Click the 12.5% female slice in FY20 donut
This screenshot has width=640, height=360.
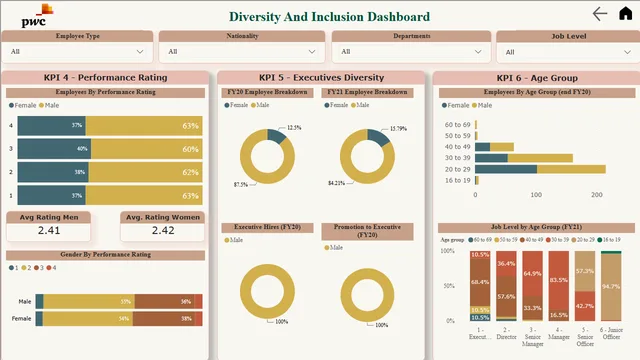pos(277,136)
